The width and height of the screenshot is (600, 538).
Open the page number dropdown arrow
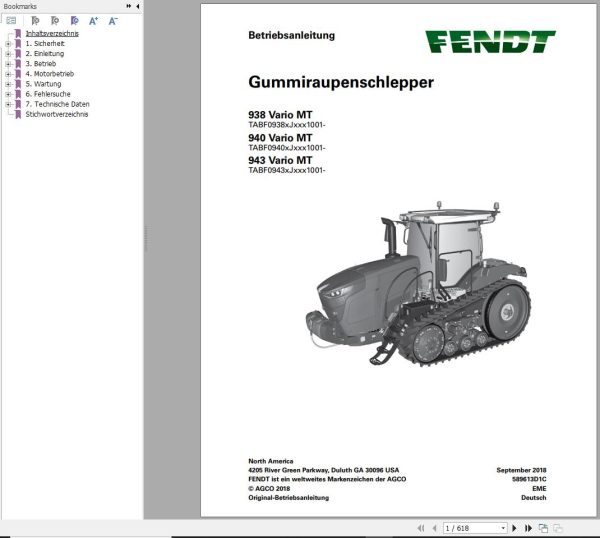(x=503, y=528)
